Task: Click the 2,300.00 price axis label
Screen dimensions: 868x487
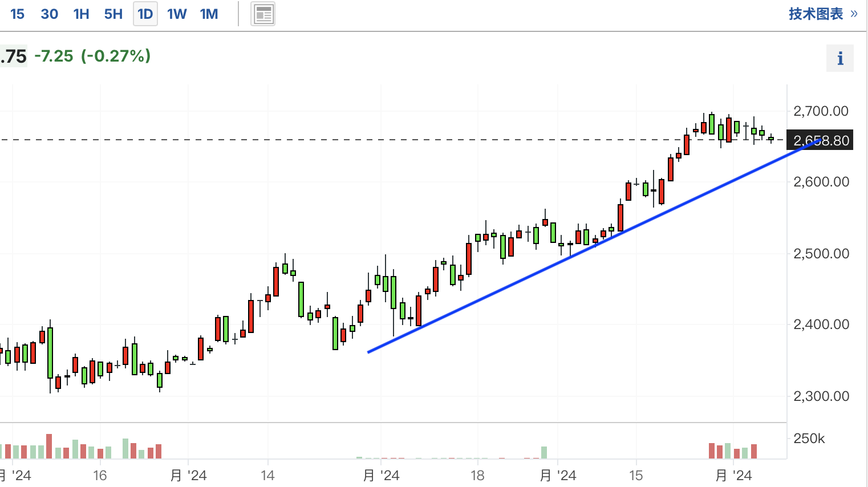Action: coord(821,396)
